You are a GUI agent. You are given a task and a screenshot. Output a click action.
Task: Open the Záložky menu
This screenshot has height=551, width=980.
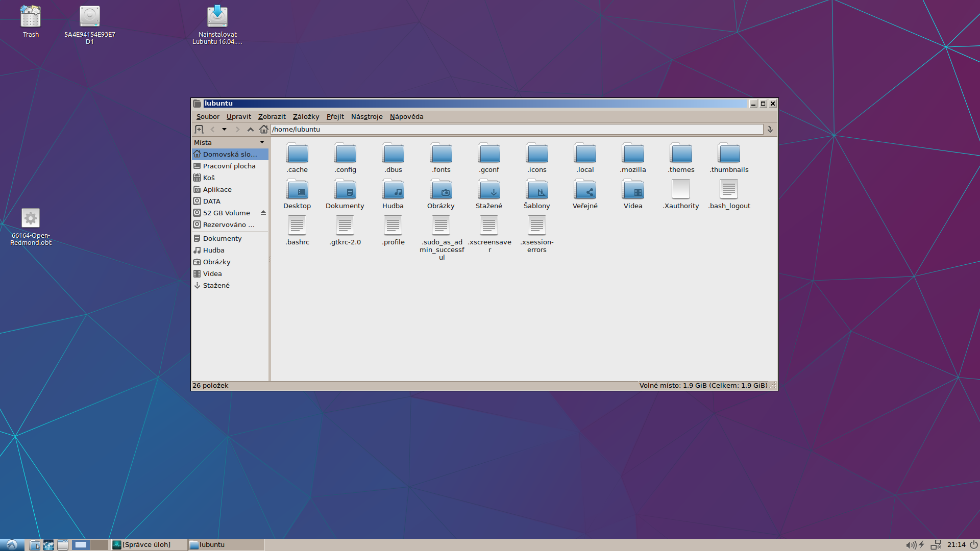click(306, 117)
